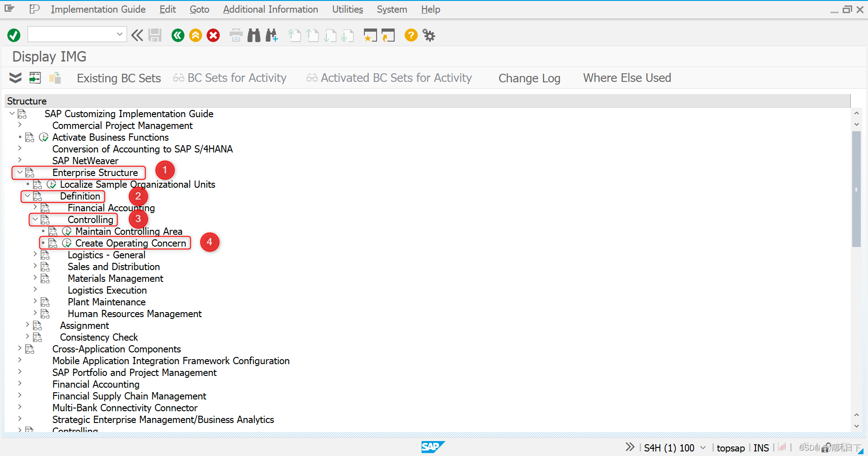Click the SAP GUI menu icon at top-left
The height and width of the screenshot is (456, 868).
(x=9, y=9)
